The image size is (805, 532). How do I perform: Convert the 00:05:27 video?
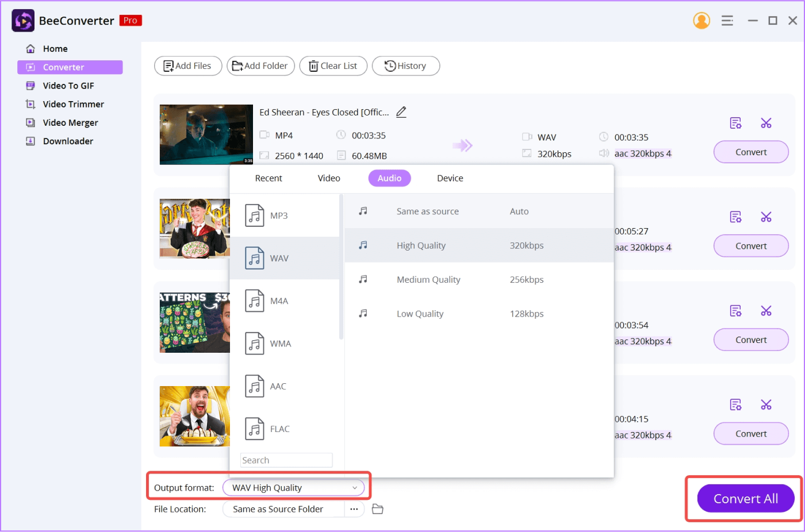pyautogui.click(x=751, y=246)
